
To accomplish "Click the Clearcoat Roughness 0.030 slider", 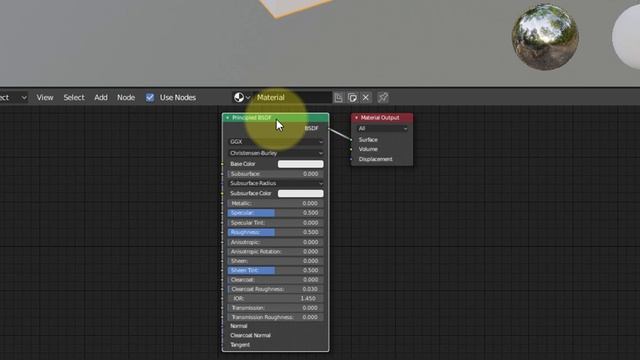I will pos(276,289).
